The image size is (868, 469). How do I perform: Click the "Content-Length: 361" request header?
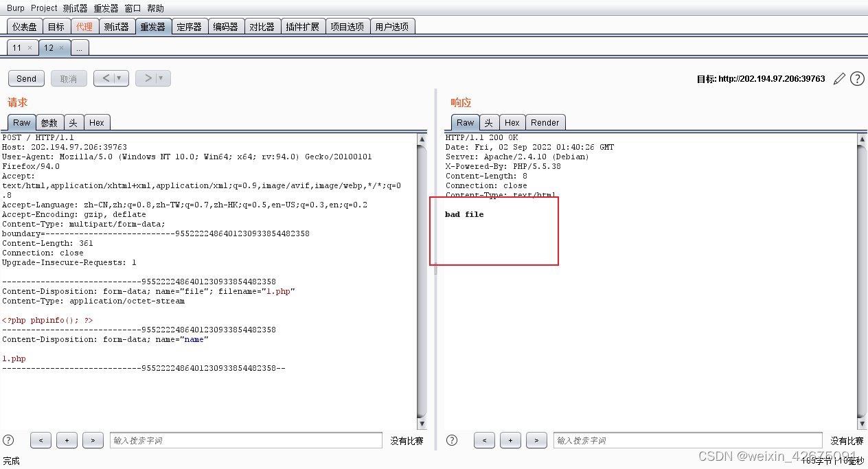(x=47, y=243)
